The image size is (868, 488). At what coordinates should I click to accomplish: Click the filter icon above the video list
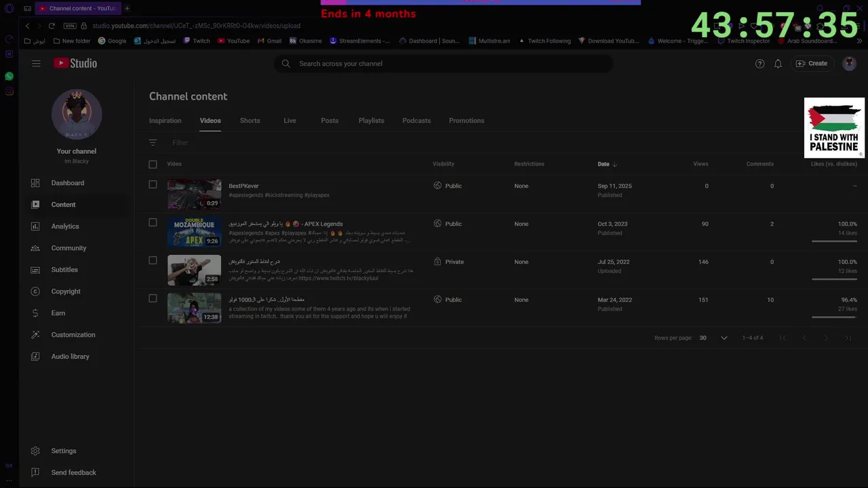(x=153, y=142)
